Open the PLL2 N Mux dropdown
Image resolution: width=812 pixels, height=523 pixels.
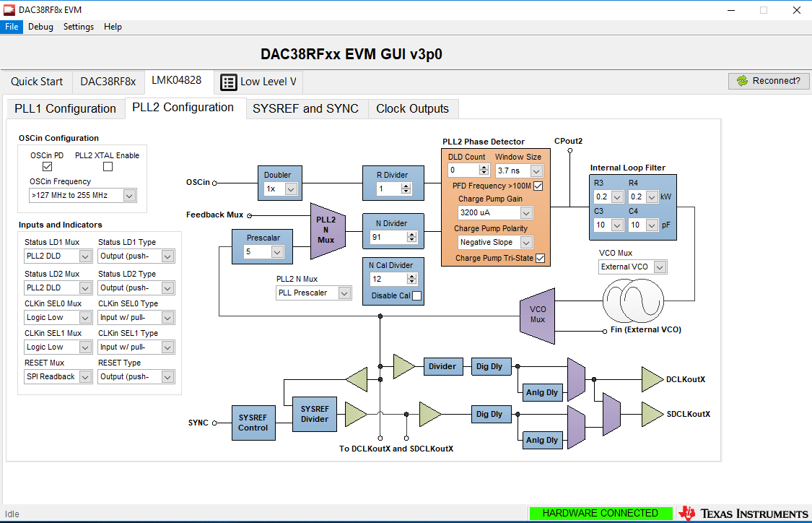pos(344,293)
